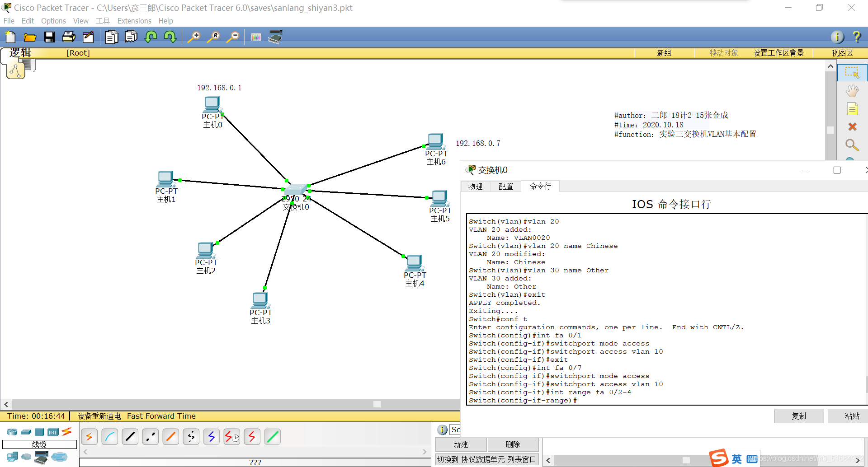868x467 pixels.
Task: Open help with the question mark icon
Action: (x=856, y=37)
